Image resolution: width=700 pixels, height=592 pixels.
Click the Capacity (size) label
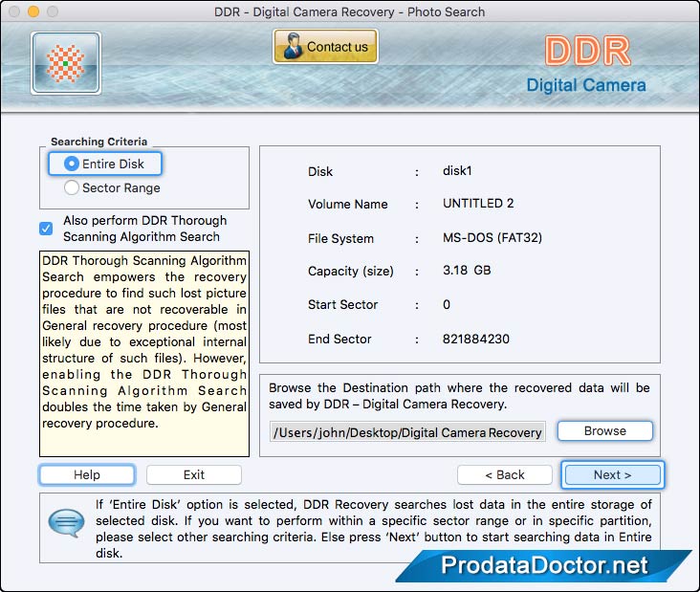point(351,271)
